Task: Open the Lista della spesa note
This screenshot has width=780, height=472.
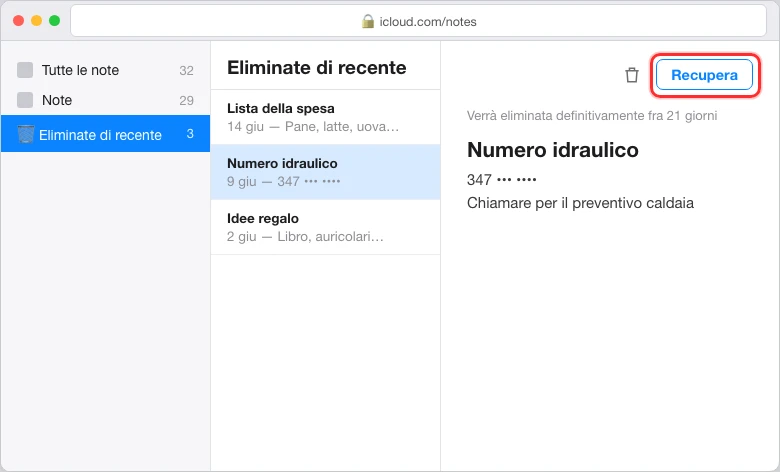Action: [325, 117]
